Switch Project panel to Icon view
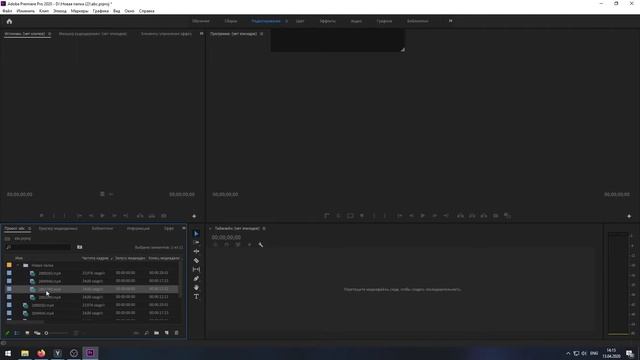 27,333
